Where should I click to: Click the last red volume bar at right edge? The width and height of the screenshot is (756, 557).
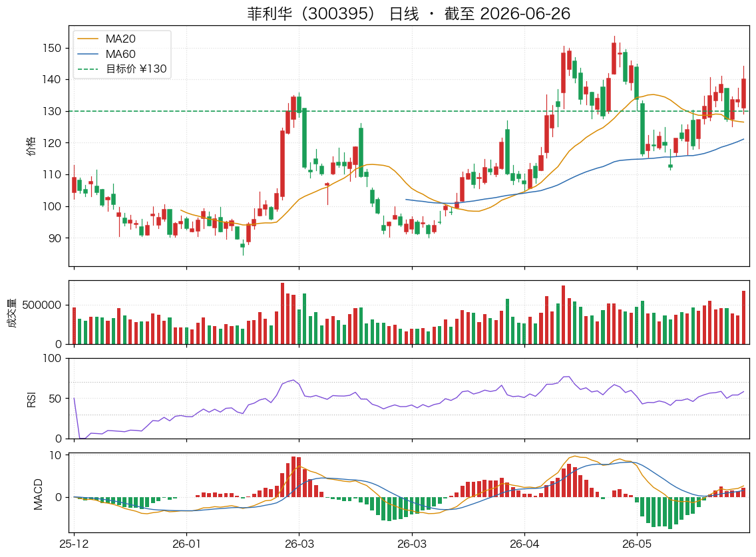click(x=744, y=317)
